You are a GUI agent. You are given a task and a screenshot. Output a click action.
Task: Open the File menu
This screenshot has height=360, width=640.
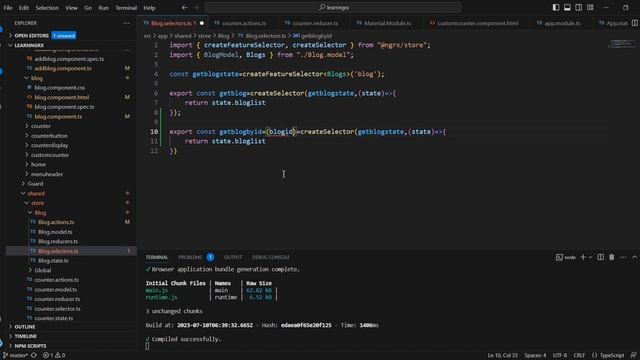[x=8, y=8]
